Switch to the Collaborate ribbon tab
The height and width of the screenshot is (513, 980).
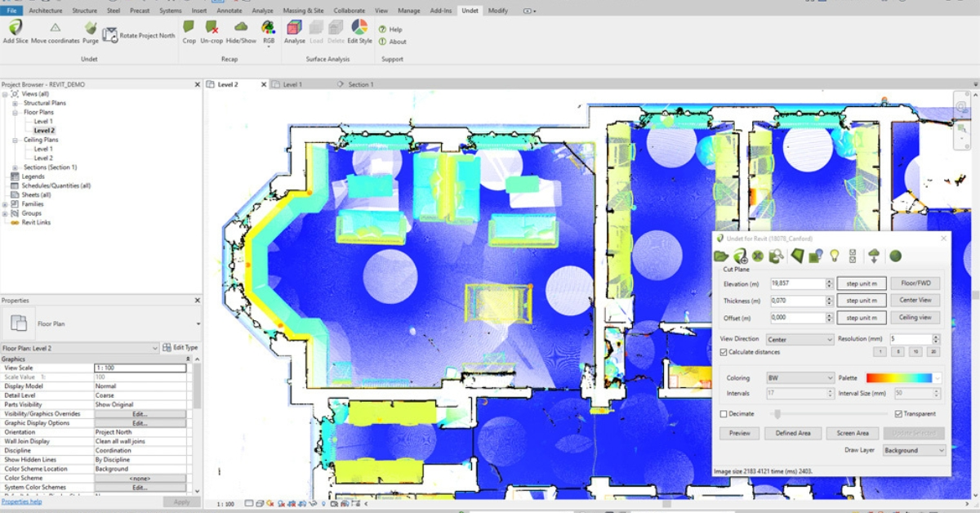(350, 11)
